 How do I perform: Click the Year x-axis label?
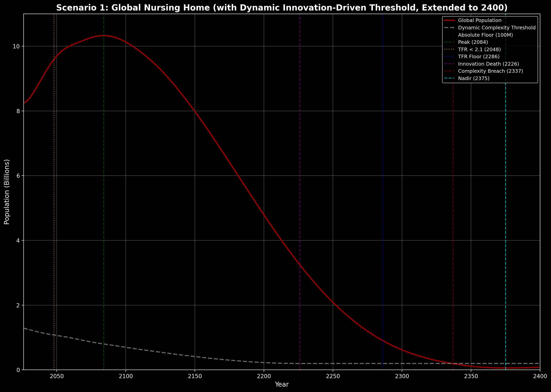[x=282, y=384]
